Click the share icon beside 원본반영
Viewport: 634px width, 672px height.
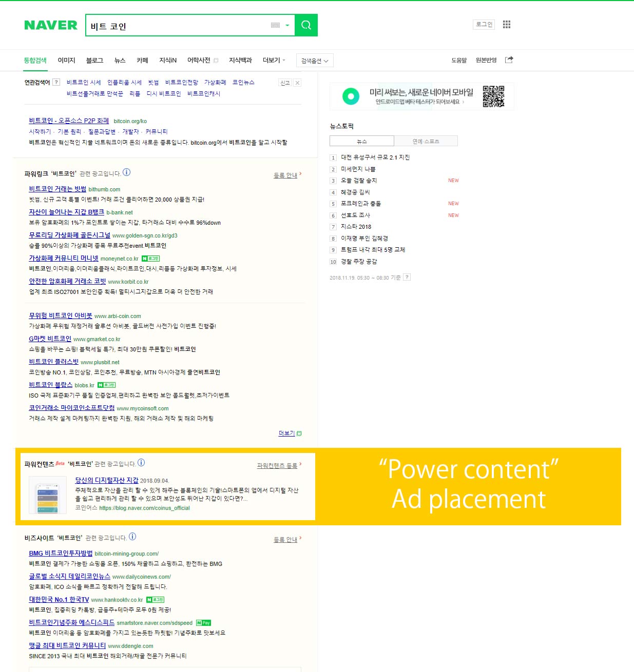(509, 60)
